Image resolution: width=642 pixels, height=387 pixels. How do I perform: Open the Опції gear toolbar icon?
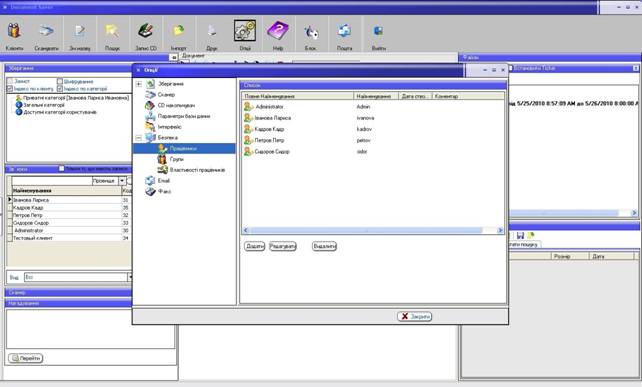(245, 31)
